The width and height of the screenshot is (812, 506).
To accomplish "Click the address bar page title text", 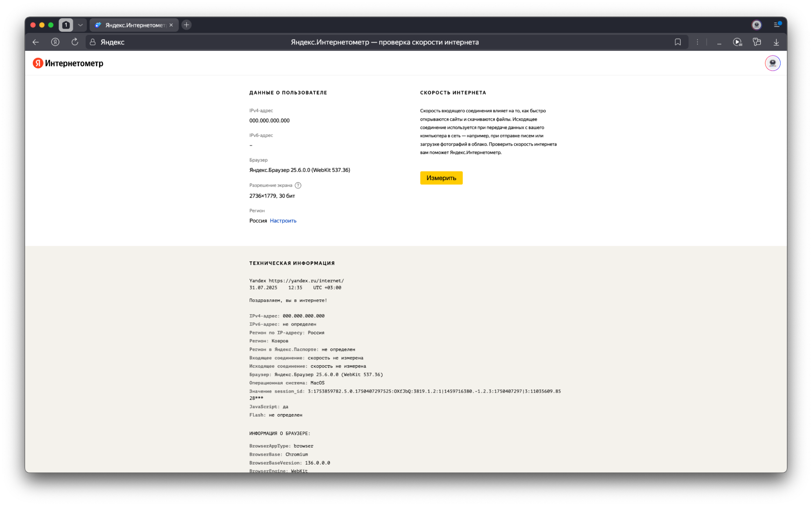I will (x=385, y=42).
